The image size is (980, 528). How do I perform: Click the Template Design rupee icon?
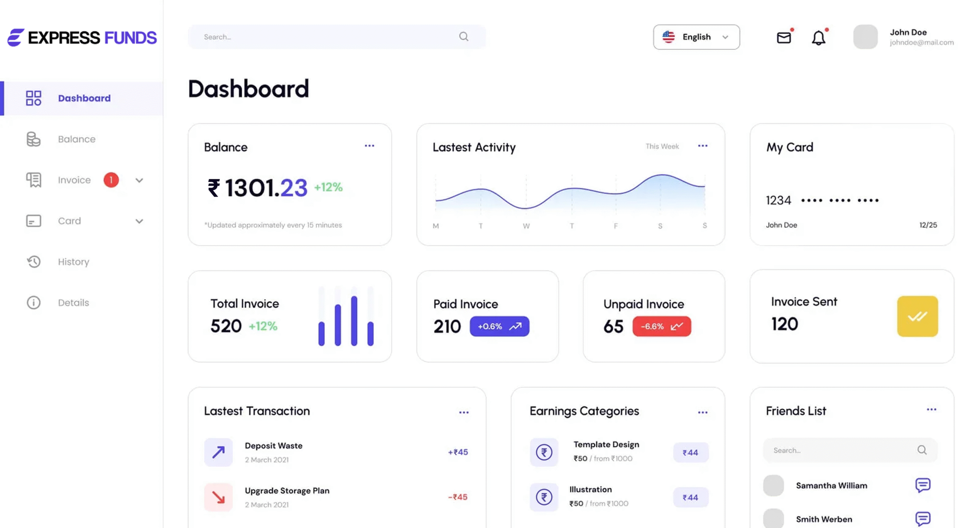[544, 452]
